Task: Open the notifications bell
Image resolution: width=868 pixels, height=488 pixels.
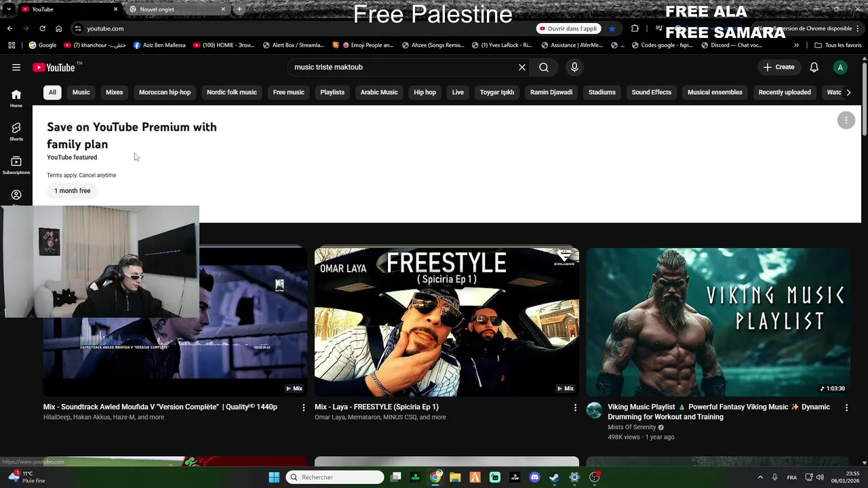Action: tap(814, 67)
